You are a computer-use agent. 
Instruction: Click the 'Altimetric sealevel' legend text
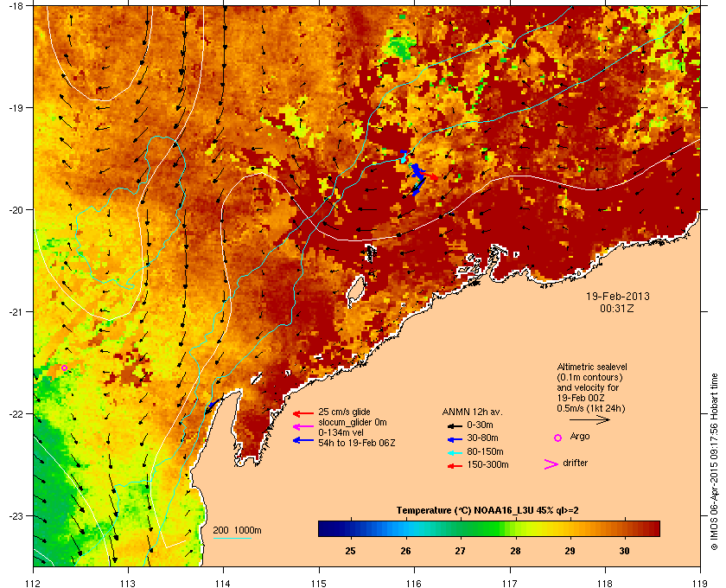coord(592,367)
